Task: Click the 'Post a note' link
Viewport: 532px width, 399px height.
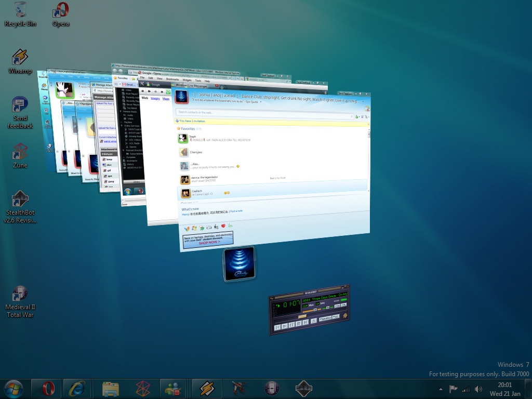Action: tap(236, 211)
